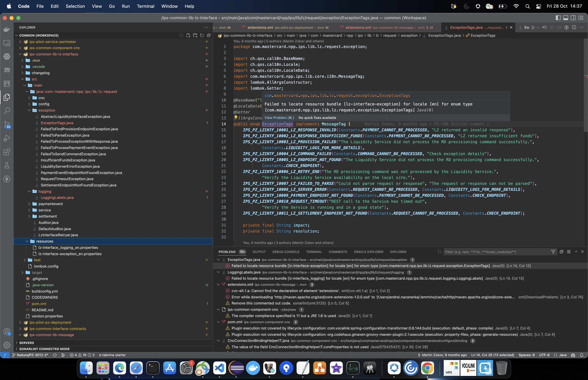Viewport: 588px width, 380px height.
Task: Click Spaces: 8 indentation setting
Action: [526, 355]
